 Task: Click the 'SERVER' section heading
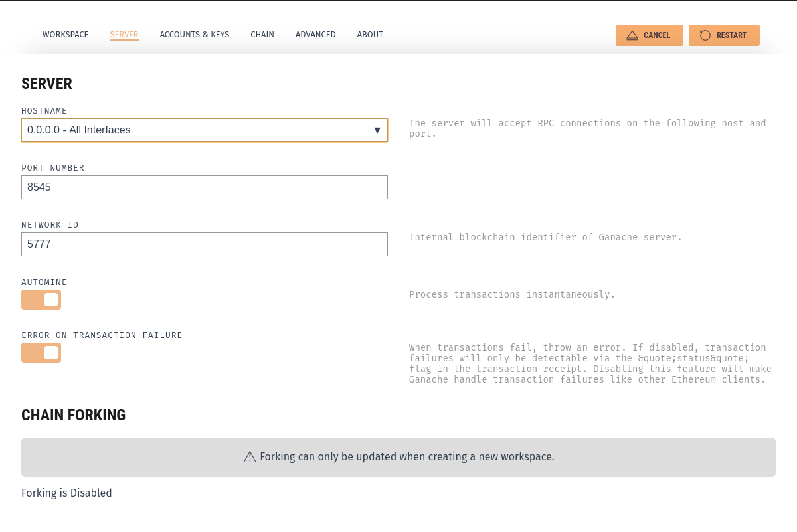coord(46,84)
